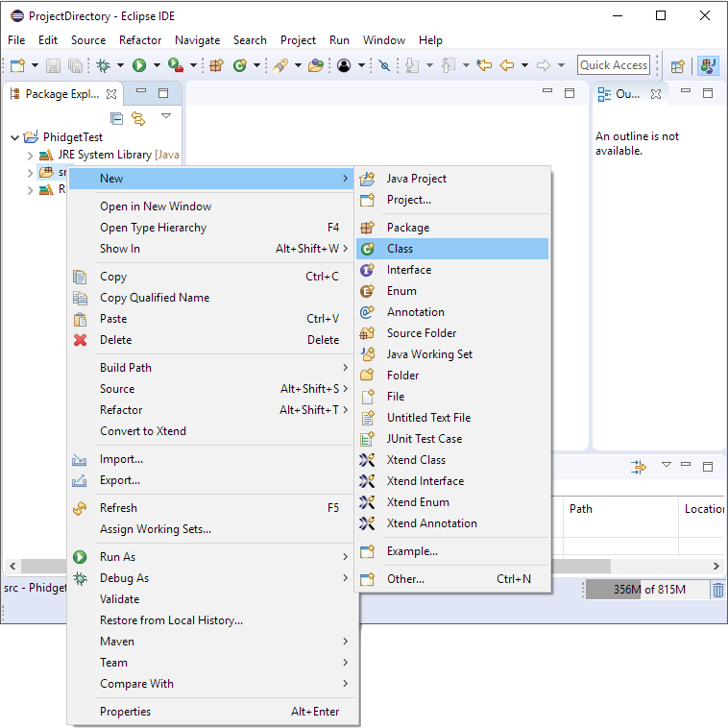Select Restore from Local History
Viewport: 728px width, 728px height.
[212, 620]
